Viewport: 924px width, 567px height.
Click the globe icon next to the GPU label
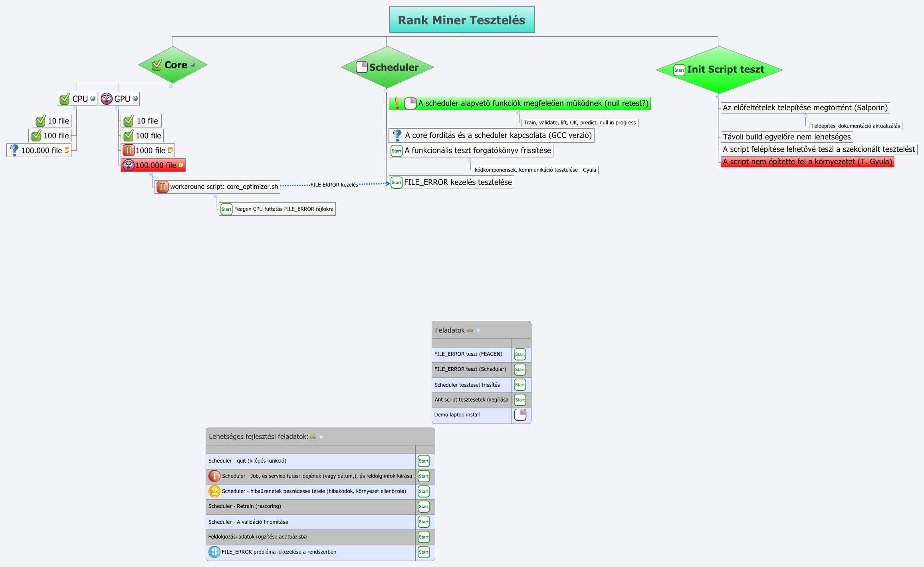[135, 99]
